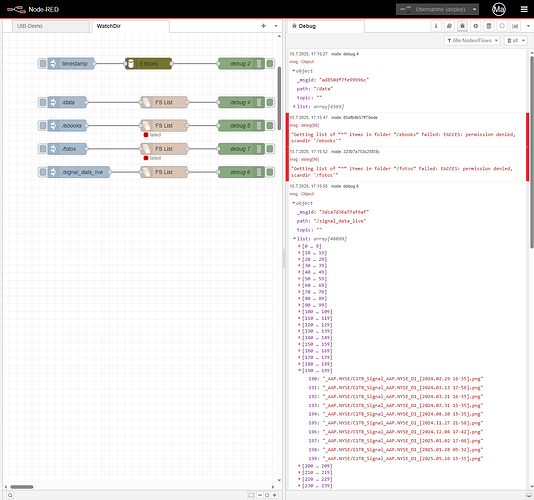Viewport: 534px width, 500px height.
Task: Open the dashboard chart sidebar icon
Action: (515, 26)
